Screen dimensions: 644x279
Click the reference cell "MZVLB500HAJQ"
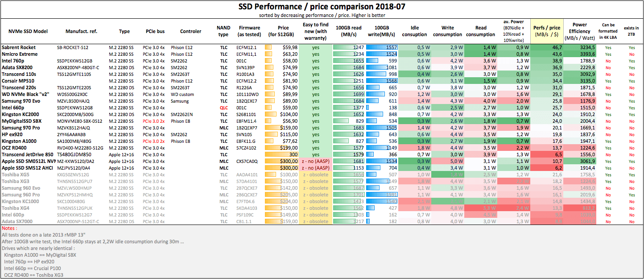coord(74,101)
